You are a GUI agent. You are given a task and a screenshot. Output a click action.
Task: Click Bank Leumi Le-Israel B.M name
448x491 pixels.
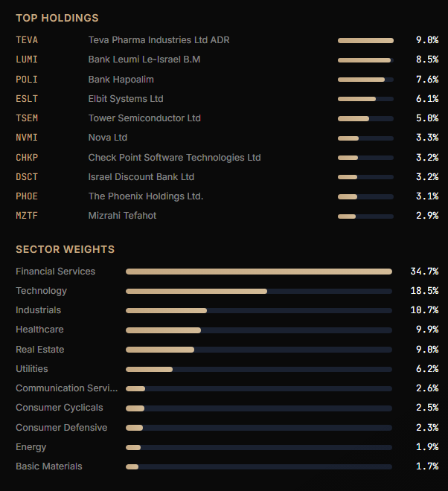point(144,60)
